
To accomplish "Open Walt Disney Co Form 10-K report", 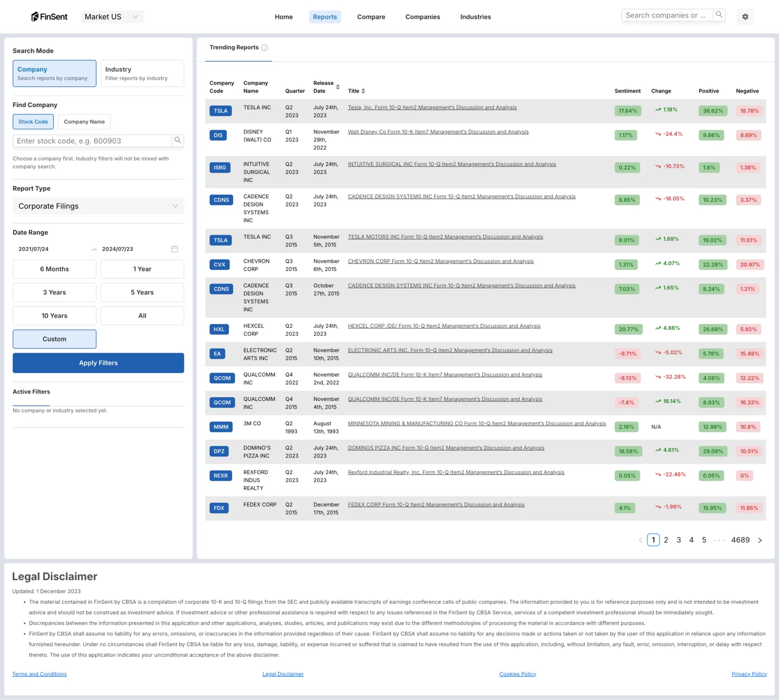I will 438,132.
